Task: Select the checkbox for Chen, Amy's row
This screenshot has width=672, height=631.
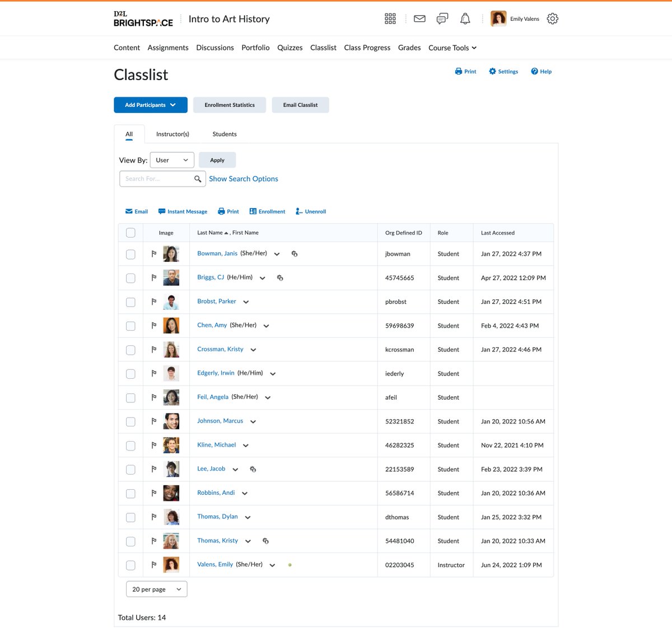Action: click(x=130, y=326)
